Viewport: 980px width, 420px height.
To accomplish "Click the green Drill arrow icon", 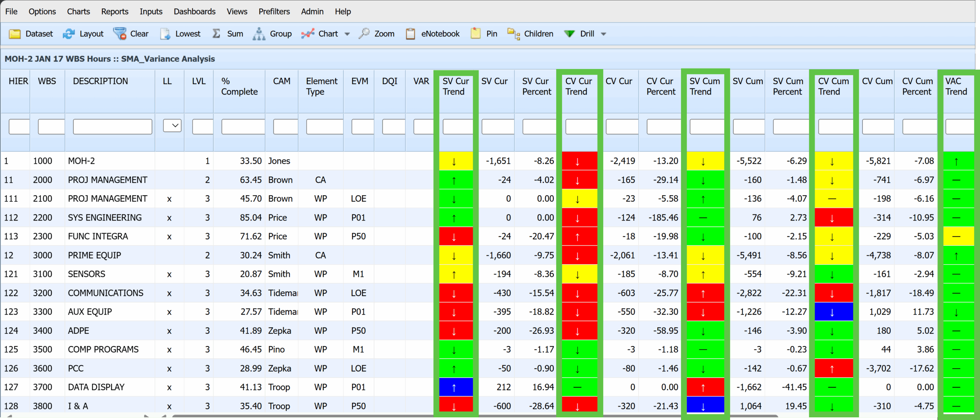I will click(569, 34).
